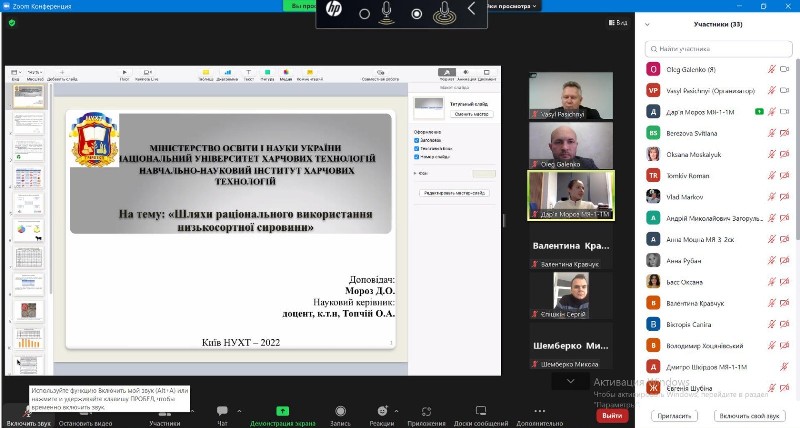Open the Чат panel
This screenshot has height=428, width=800.
222,410
